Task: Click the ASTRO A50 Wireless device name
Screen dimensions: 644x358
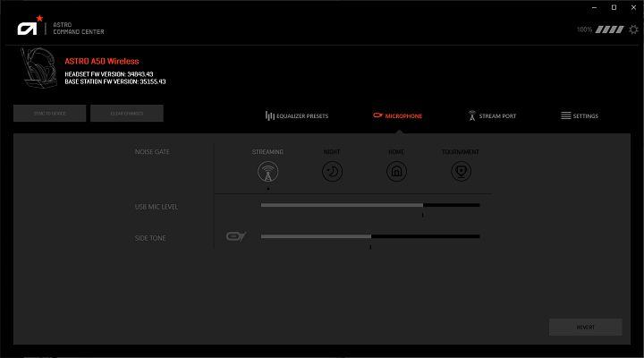Action: coord(102,61)
